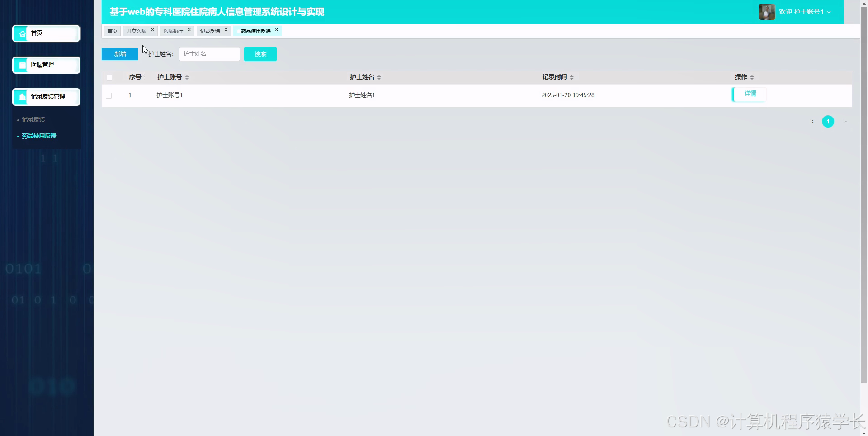Expand 医嘱管理 in the sidebar
The image size is (868, 436).
pos(46,65)
